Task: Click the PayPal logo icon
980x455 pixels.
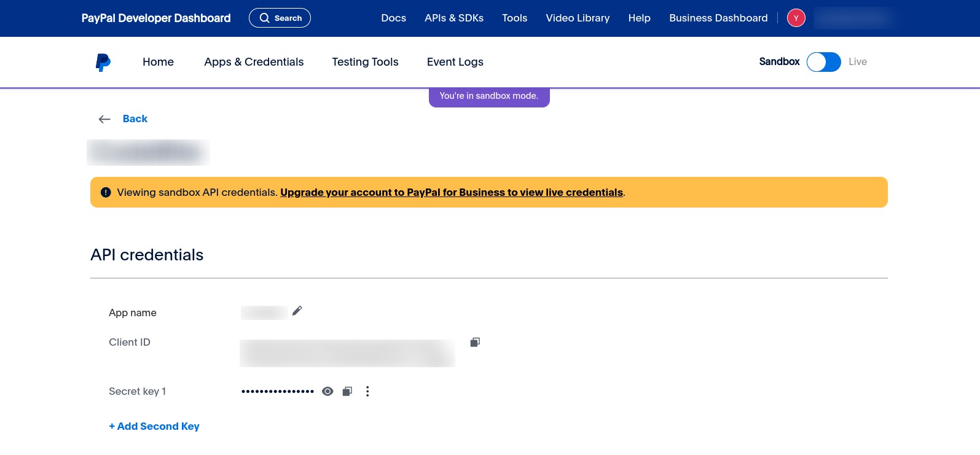Action: pyautogui.click(x=103, y=62)
